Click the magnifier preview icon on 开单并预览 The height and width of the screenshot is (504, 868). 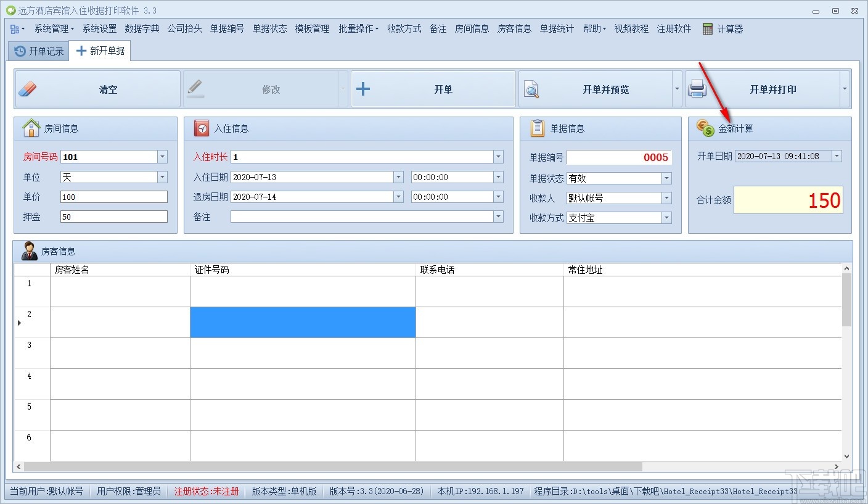pyautogui.click(x=531, y=90)
